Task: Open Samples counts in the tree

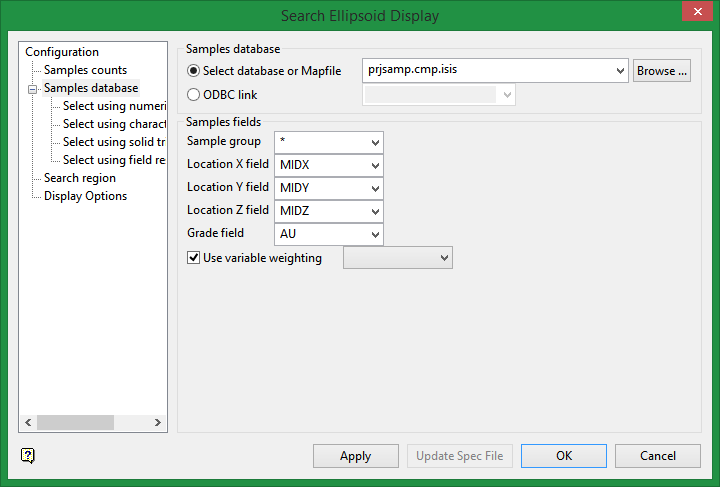Action: click(x=85, y=70)
